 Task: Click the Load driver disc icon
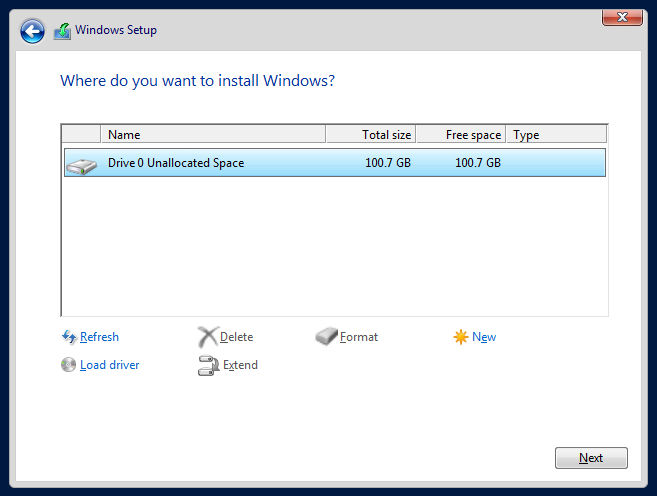tap(68, 364)
